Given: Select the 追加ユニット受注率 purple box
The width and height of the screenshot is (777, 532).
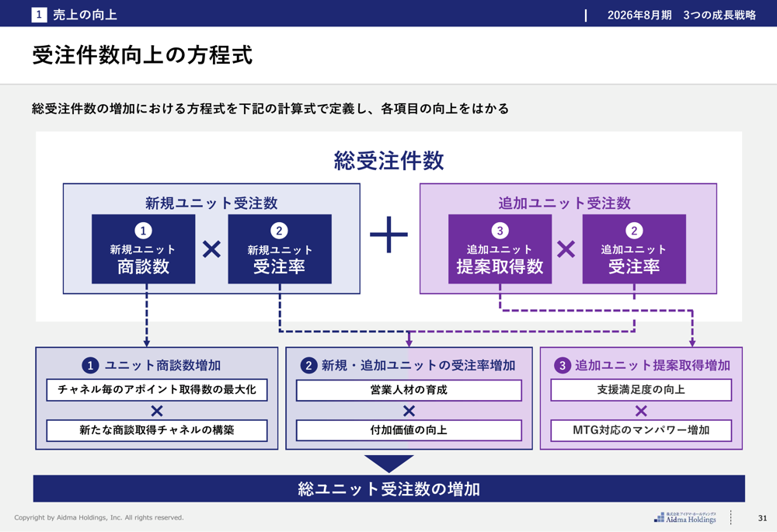Looking at the screenshot, I should click(x=634, y=249).
